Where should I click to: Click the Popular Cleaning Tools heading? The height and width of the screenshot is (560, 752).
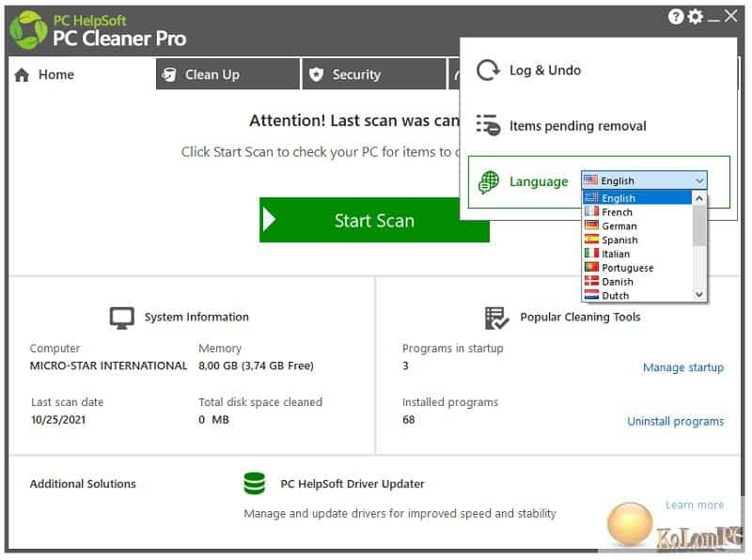coord(580,317)
